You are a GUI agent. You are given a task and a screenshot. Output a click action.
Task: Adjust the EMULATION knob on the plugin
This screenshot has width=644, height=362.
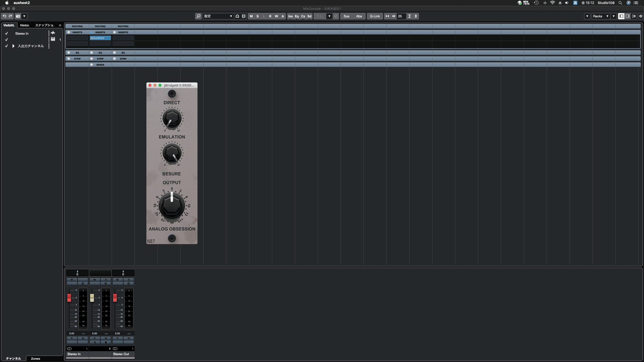point(172,153)
